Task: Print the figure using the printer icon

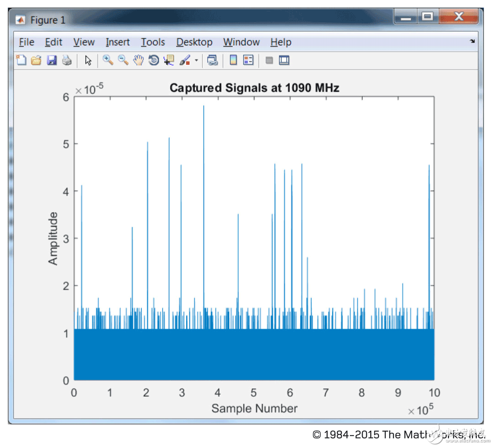Action: pos(67,60)
